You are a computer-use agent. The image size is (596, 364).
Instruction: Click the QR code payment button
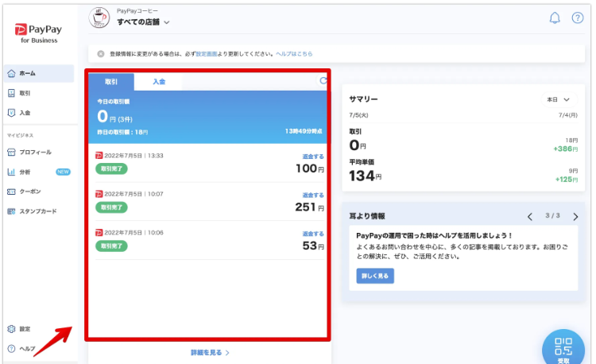563,347
